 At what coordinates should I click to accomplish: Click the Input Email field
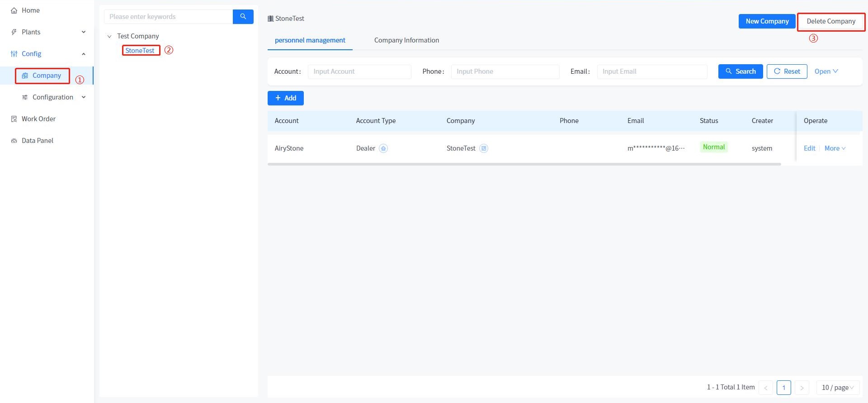652,71
